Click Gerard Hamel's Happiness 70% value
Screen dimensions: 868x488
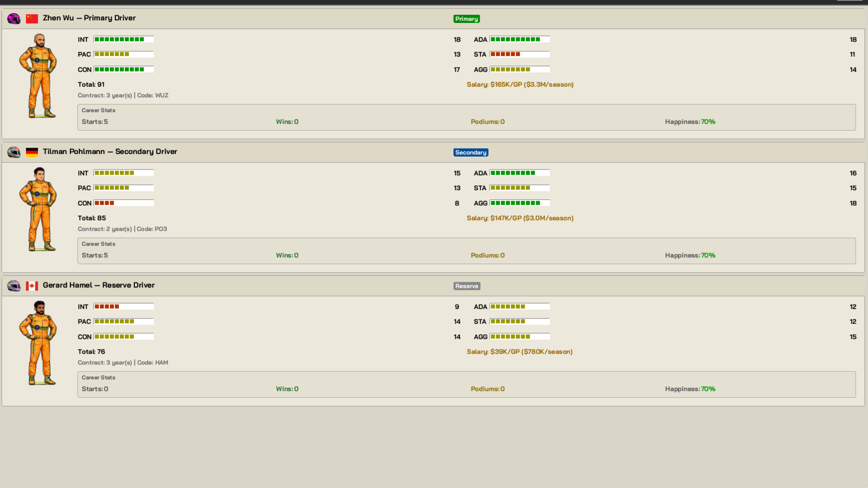point(708,389)
